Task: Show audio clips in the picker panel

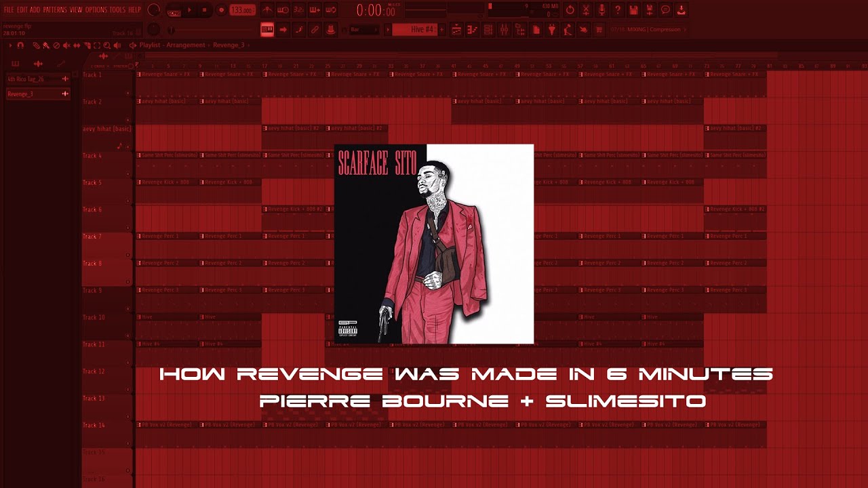Action: pyautogui.click(x=38, y=64)
